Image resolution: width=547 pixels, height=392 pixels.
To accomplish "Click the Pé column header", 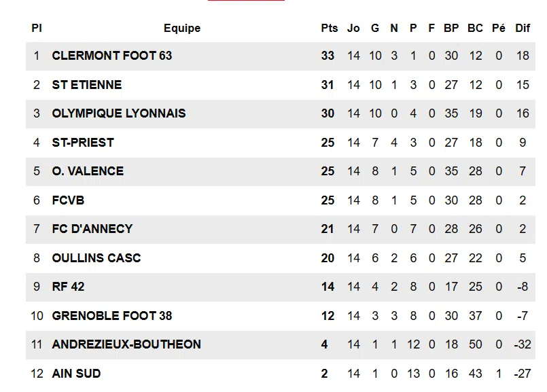I will (499, 28).
